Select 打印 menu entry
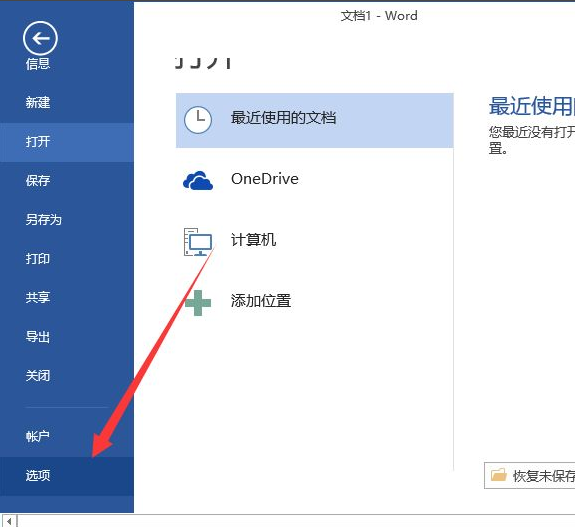 tap(38, 259)
